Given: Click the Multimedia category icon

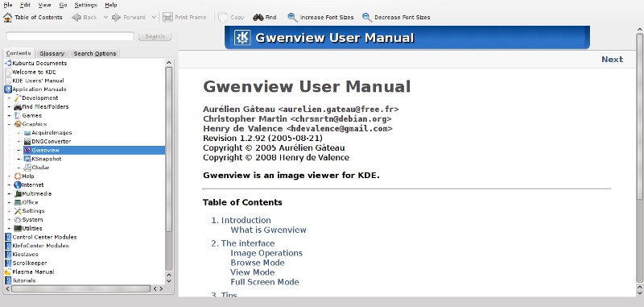Looking at the screenshot, I should pyautogui.click(x=17, y=193).
